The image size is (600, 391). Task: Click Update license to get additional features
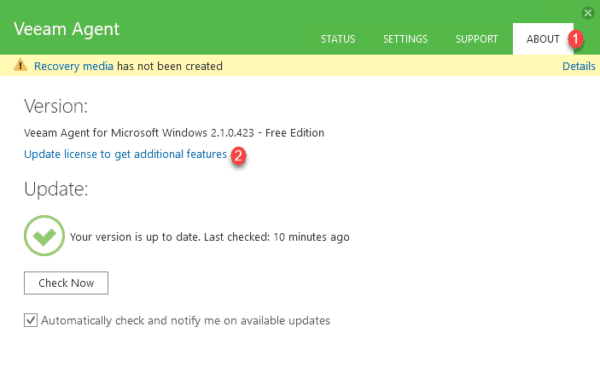point(126,154)
